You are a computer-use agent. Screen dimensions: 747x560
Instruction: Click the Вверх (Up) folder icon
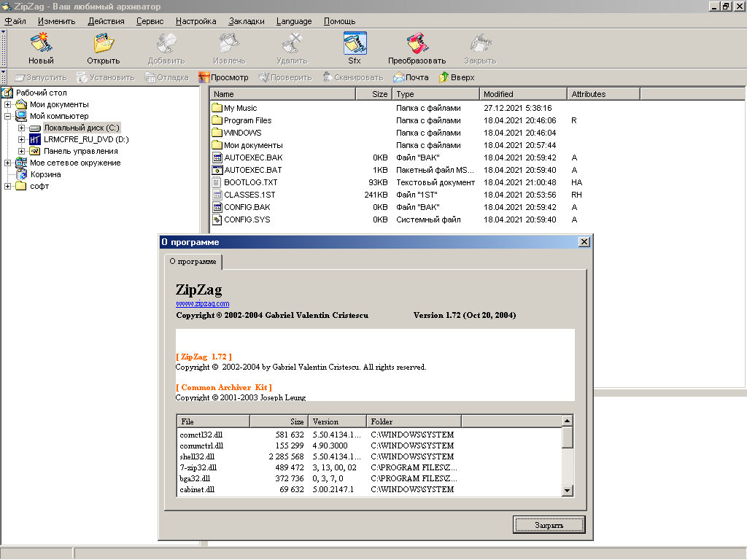(x=444, y=77)
